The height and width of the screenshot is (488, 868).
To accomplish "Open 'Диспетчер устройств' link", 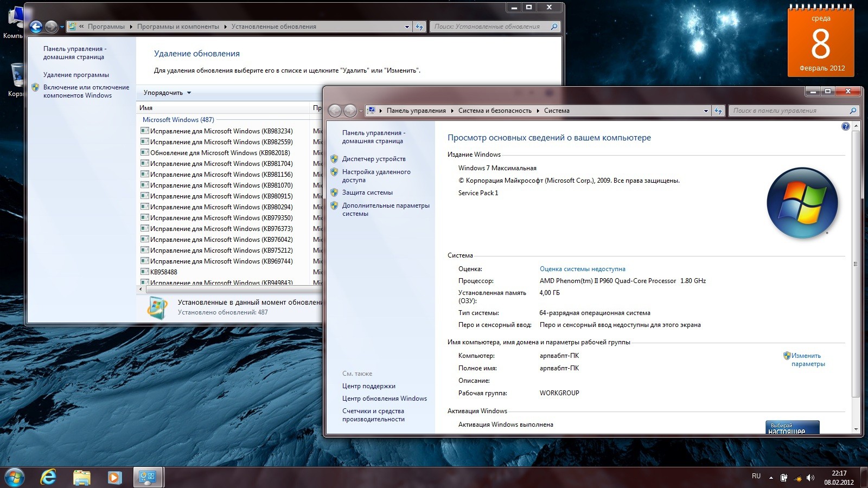I will point(374,159).
